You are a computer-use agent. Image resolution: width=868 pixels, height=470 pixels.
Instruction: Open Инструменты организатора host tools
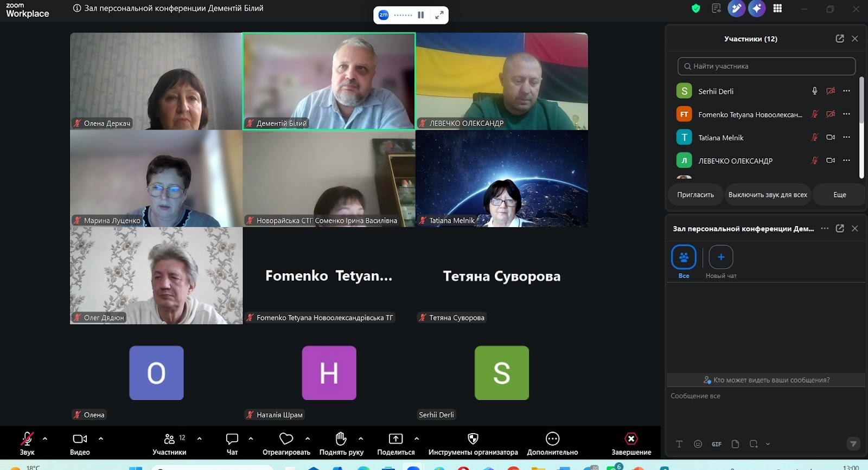(x=473, y=443)
